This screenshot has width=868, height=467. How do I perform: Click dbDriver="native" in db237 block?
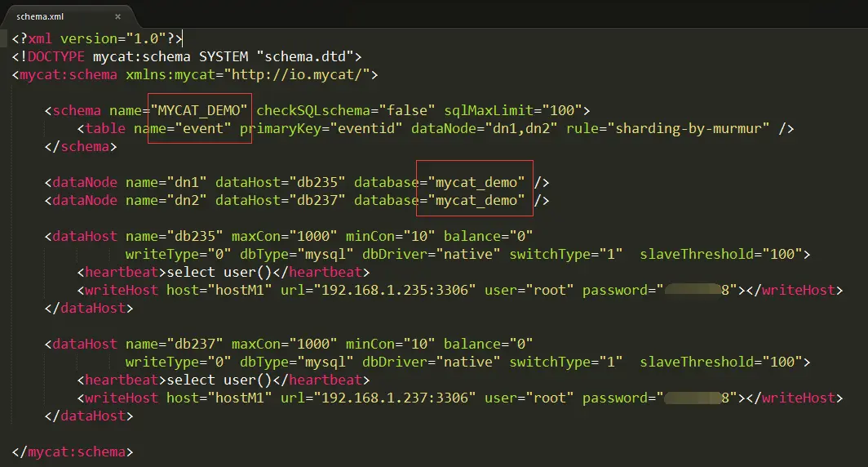point(432,362)
